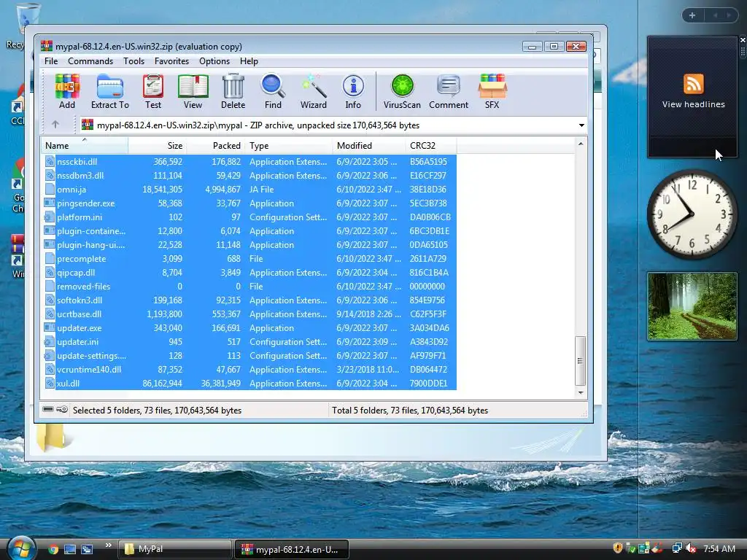This screenshot has height=560, width=747.
Task: Switch to MyPal taskbar button
Action: [174, 549]
